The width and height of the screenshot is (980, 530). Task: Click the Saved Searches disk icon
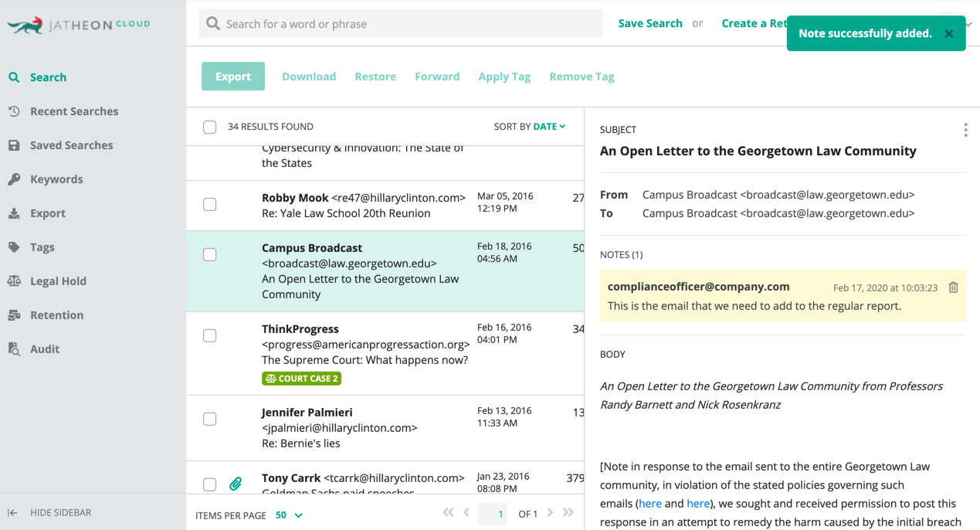pos(14,145)
